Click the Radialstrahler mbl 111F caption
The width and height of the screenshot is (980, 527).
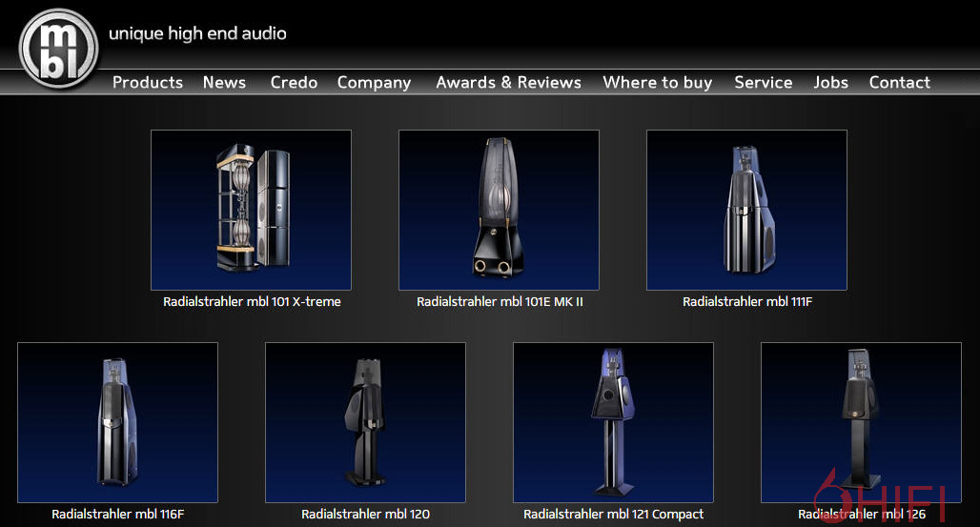[747, 302]
